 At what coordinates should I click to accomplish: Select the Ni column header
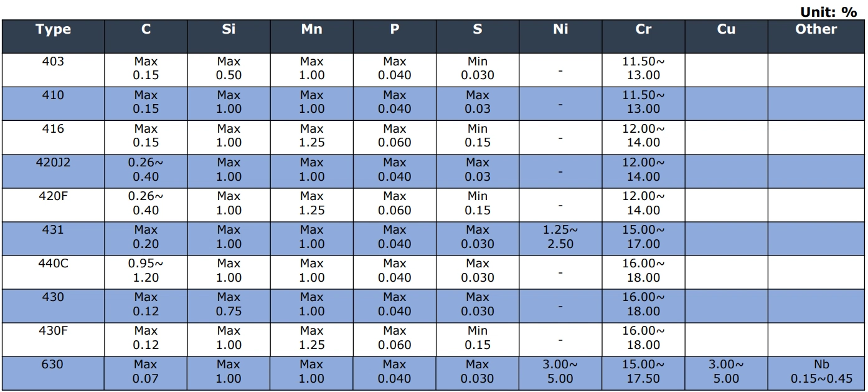point(560,29)
